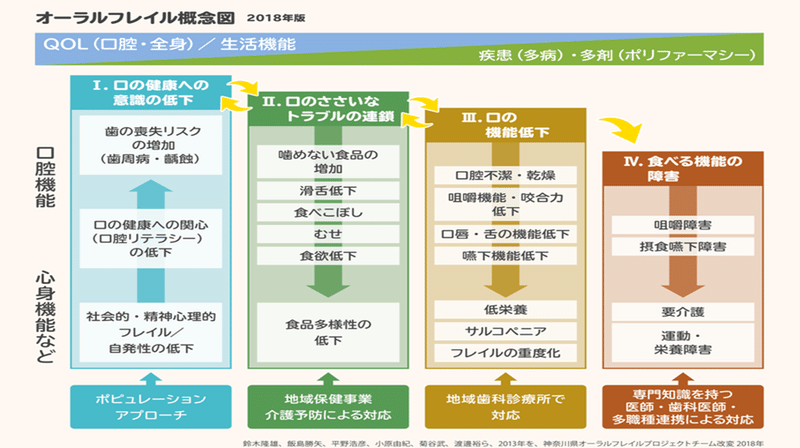
Task: Select the 'フレイルの重度化' box
Action: tap(506, 353)
